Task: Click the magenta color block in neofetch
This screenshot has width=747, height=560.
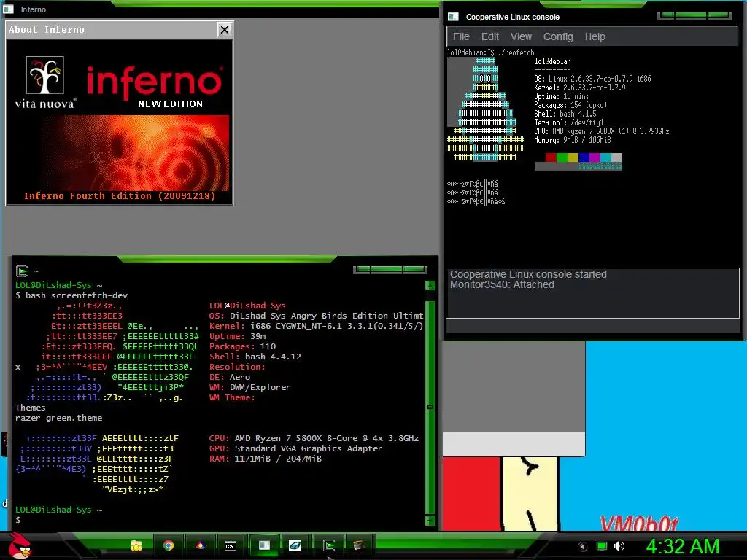Action: pyautogui.click(x=595, y=157)
